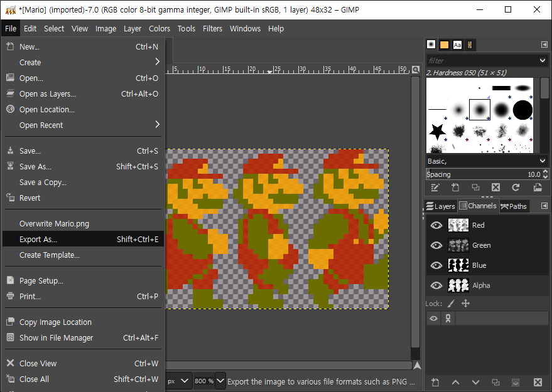Screen dimensions: 552x392
Task: Click the chain link column header below Lock
Action: tap(448, 319)
